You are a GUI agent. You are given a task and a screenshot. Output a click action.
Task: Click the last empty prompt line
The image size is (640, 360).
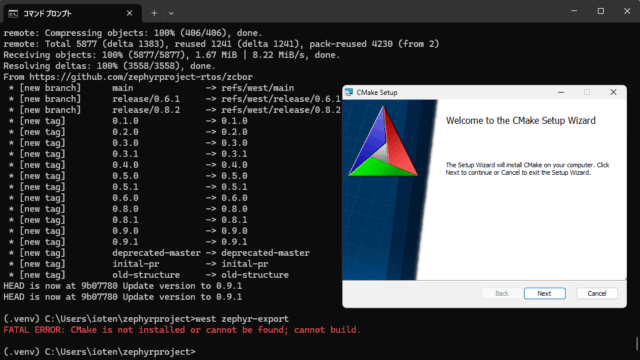coord(100,352)
